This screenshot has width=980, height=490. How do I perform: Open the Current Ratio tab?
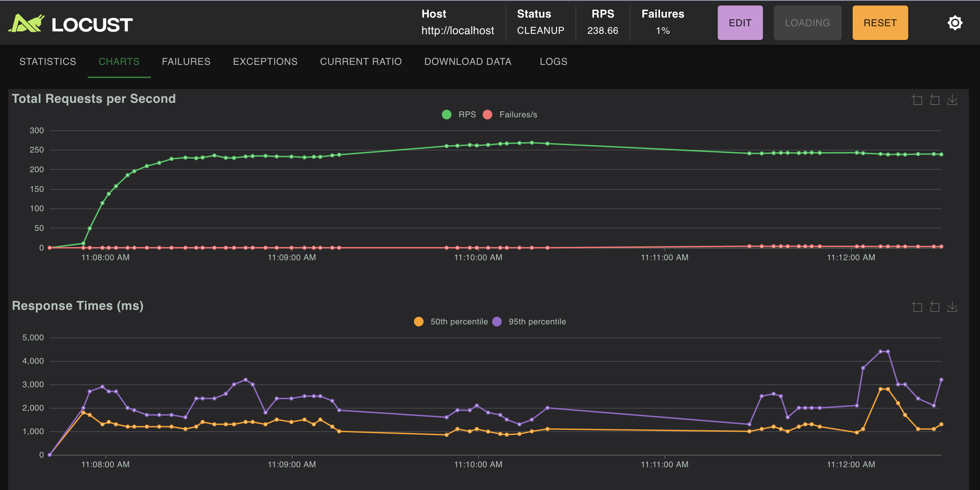[x=361, y=62]
